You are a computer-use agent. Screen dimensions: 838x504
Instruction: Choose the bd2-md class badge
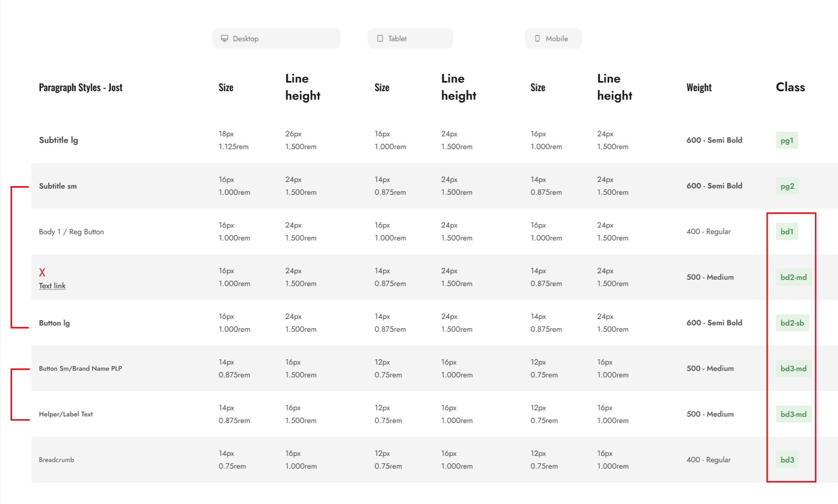794,277
